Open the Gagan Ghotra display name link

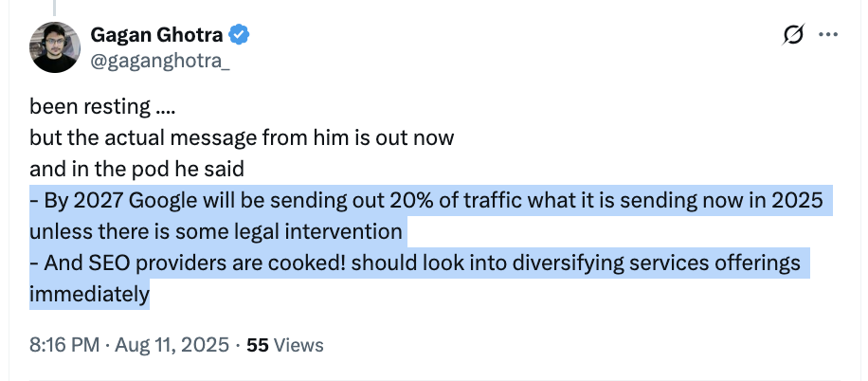[158, 35]
